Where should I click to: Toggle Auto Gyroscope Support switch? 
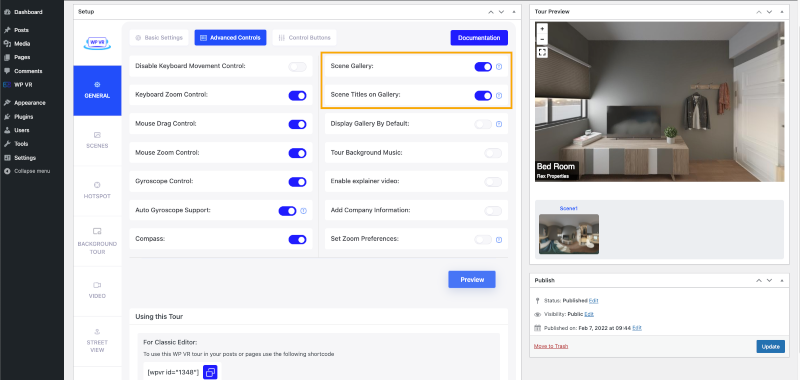287,211
